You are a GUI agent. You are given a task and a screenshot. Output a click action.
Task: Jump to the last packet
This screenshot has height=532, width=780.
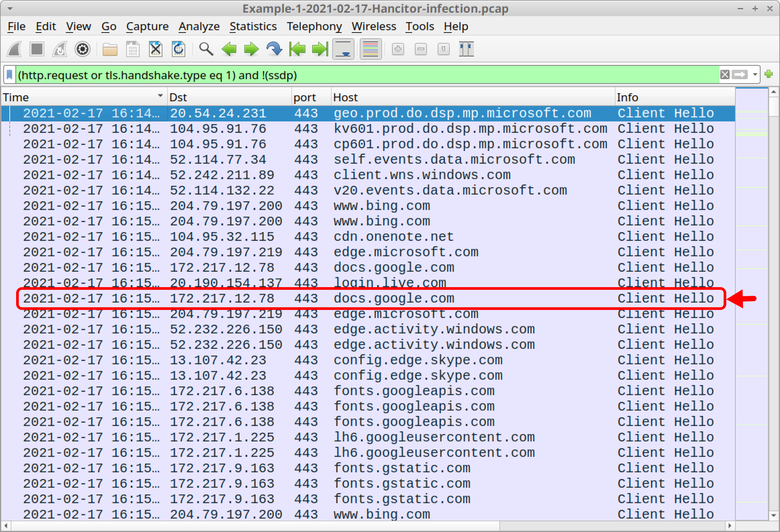coord(320,49)
